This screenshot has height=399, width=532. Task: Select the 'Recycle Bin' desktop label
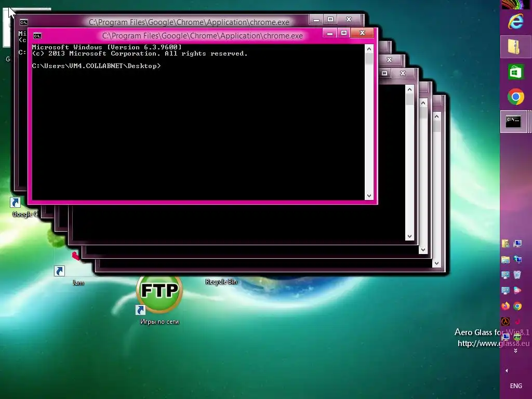[221, 282]
